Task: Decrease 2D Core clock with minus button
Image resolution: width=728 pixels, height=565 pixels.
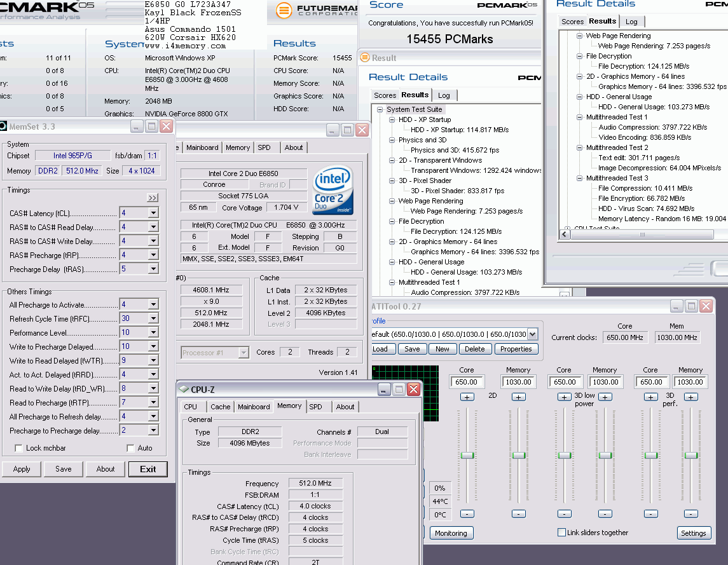Action: click(x=467, y=514)
